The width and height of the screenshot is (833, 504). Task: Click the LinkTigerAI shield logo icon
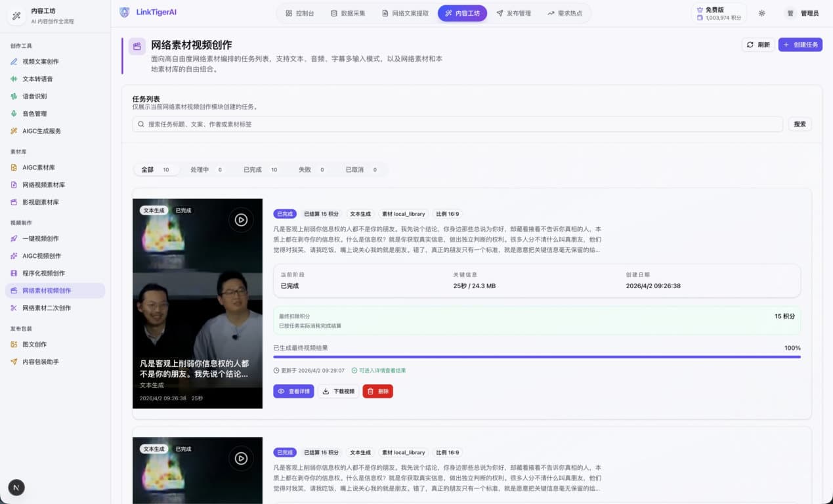[125, 12]
